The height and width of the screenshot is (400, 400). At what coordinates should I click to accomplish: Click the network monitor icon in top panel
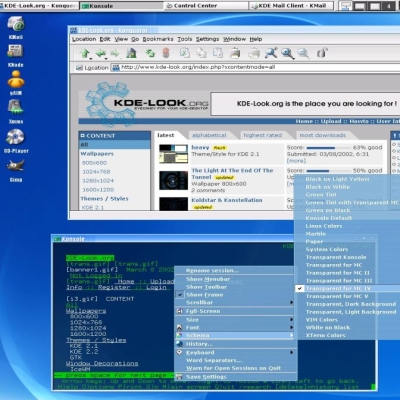click(346, 6)
